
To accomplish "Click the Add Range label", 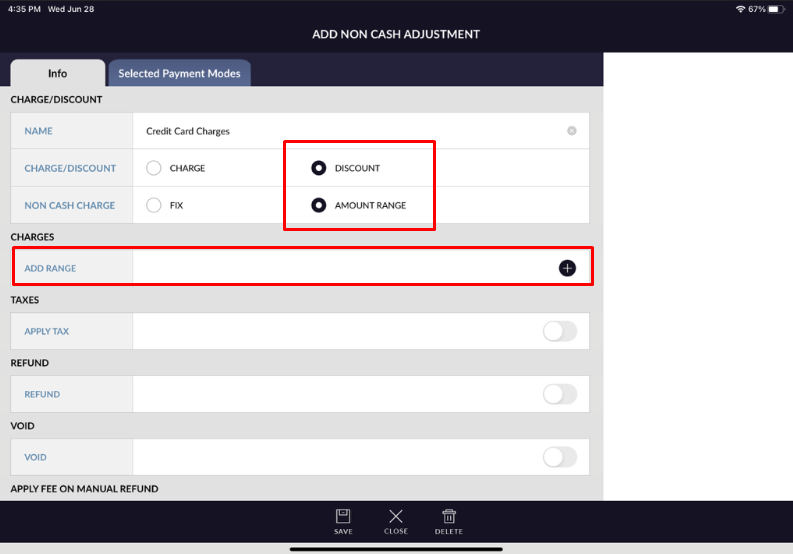I will [50, 268].
